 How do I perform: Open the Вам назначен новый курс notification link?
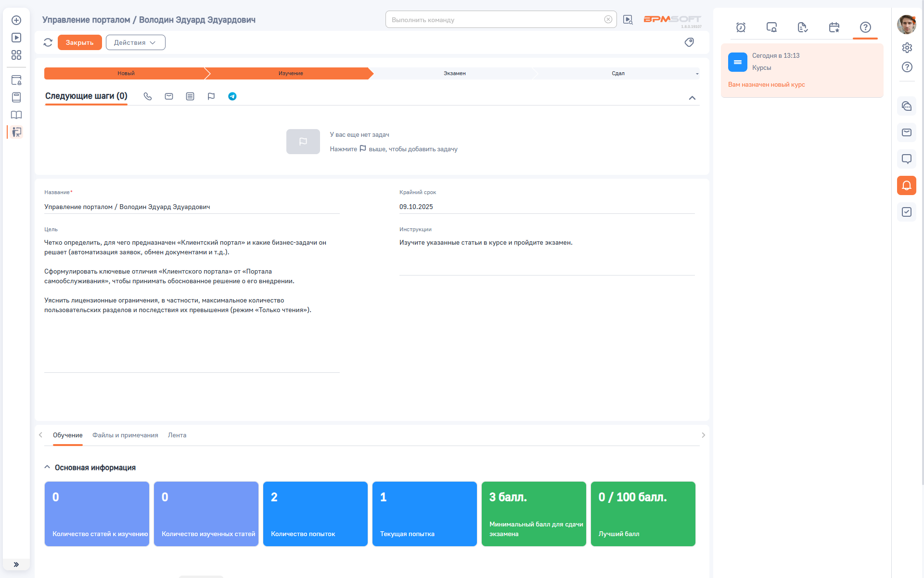pos(766,85)
